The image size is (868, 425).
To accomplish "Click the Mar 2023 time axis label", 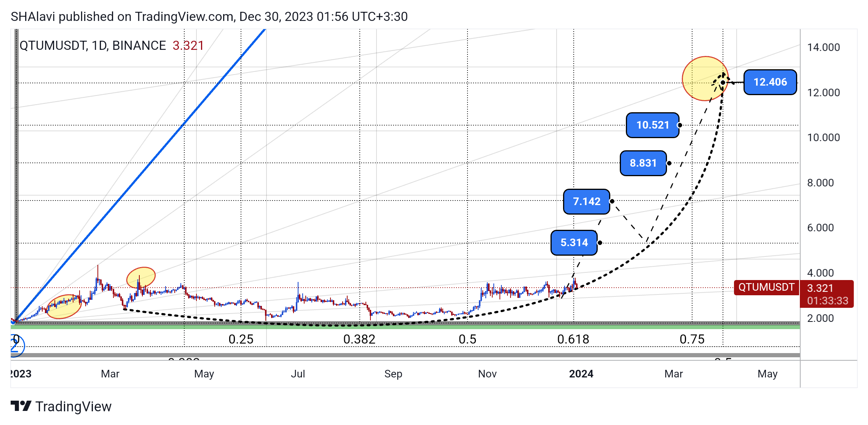I will (110, 374).
